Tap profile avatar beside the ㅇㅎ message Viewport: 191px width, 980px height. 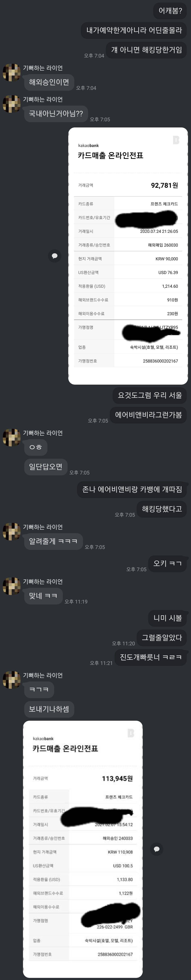pyautogui.click(x=11, y=438)
